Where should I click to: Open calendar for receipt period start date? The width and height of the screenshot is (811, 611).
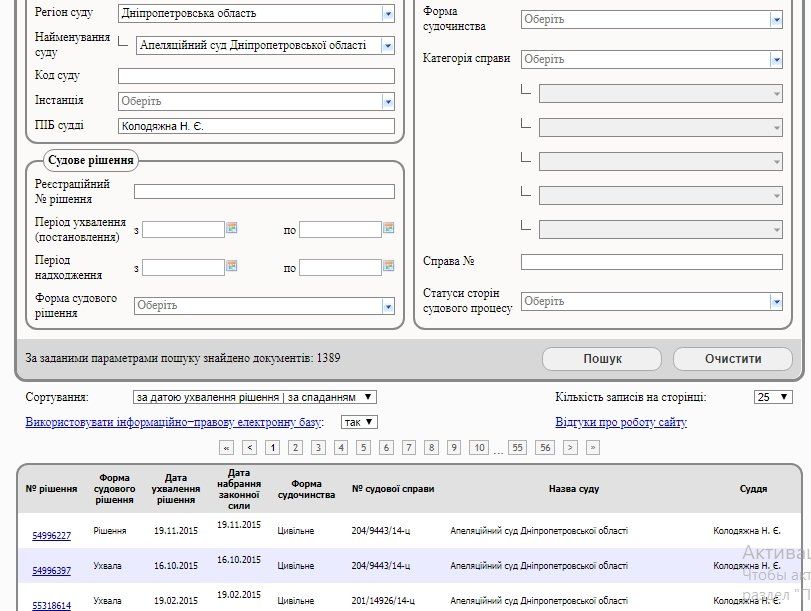click(232, 266)
